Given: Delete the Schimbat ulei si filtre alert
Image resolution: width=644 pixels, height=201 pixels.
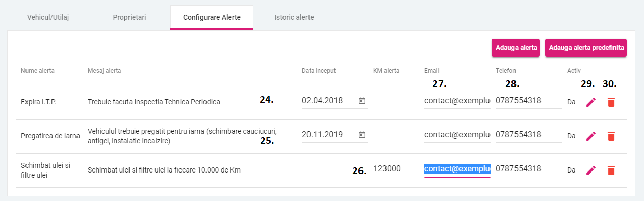Looking at the screenshot, I should click(611, 170).
